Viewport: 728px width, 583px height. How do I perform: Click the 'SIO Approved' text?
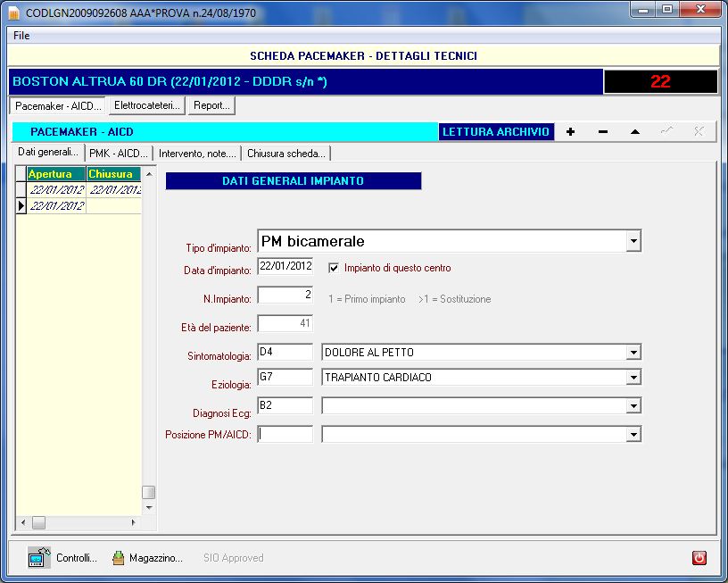point(234,558)
